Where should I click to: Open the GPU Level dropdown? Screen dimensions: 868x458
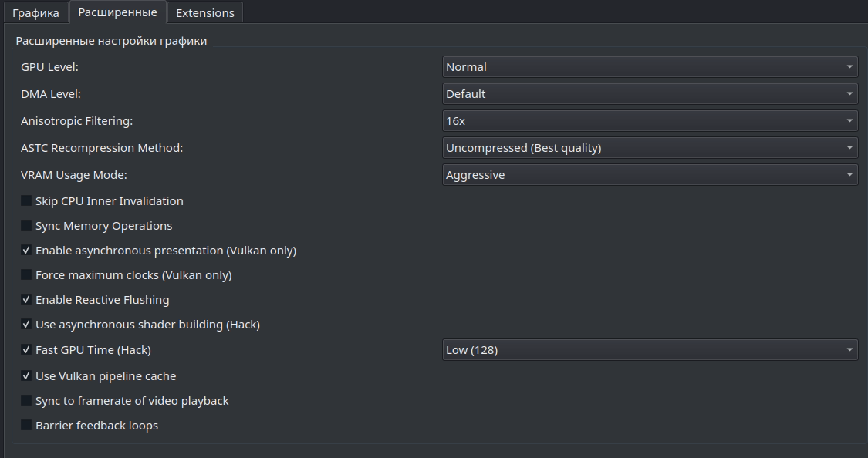click(650, 67)
